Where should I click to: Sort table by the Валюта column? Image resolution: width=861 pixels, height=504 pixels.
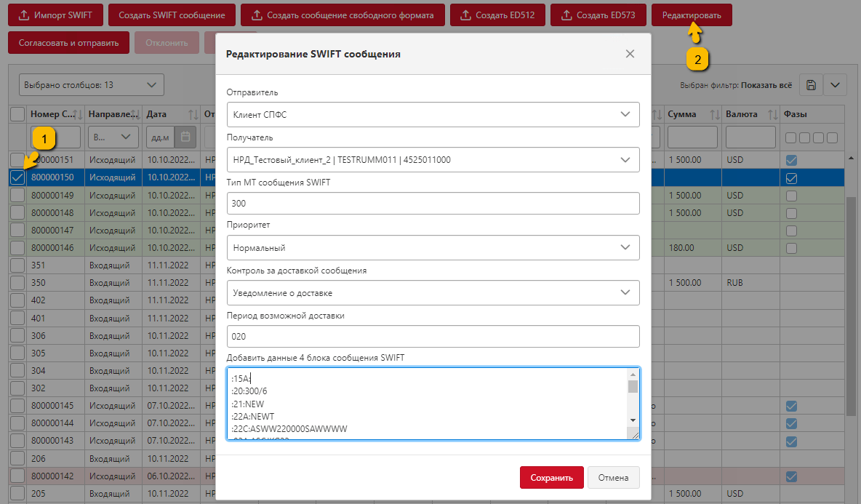click(x=772, y=114)
